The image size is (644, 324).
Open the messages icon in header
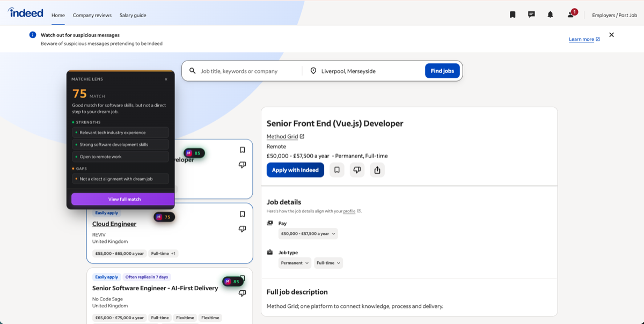(x=531, y=15)
